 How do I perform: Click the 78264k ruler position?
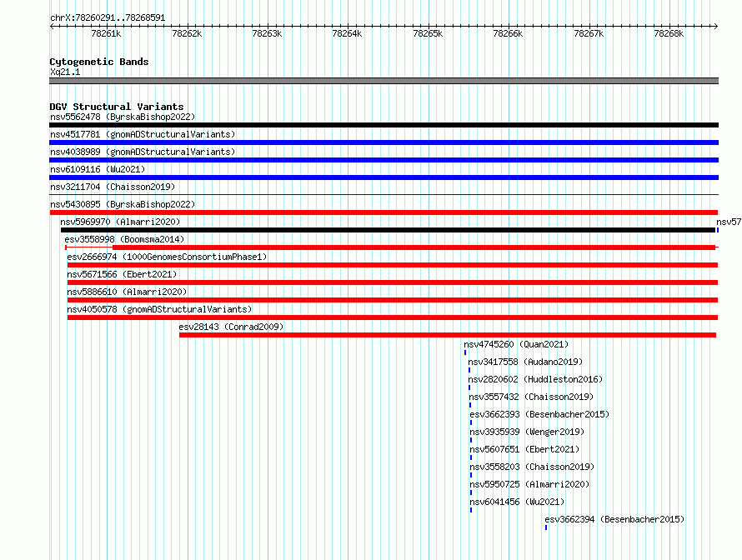(347, 33)
